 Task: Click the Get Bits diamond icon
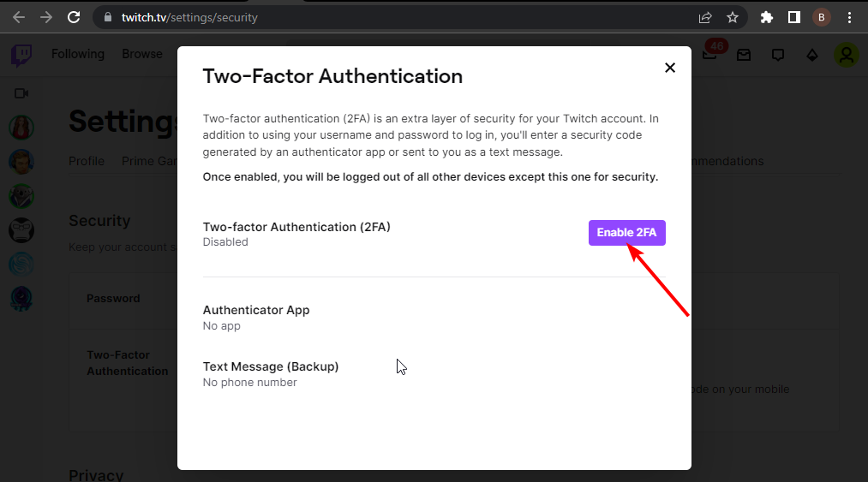[812, 55]
